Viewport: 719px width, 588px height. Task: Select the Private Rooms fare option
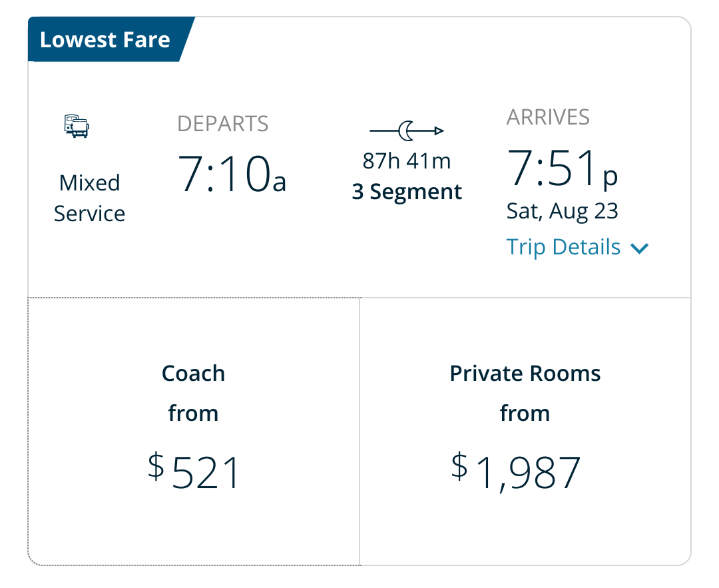tap(525, 432)
